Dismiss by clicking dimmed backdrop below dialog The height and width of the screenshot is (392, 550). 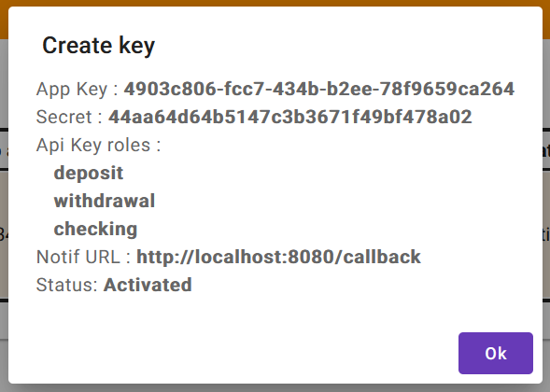tap(275, 388)
